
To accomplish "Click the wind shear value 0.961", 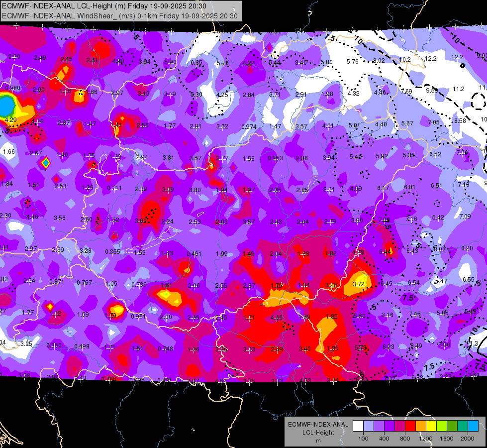I will click(138, 316).
